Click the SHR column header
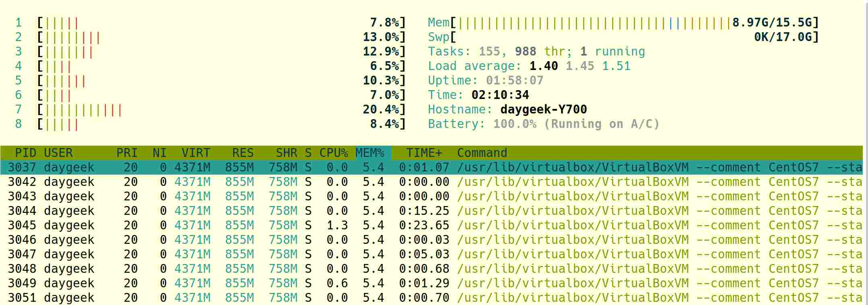The height and width of the screenshot is (305, 868). point(286,153)
